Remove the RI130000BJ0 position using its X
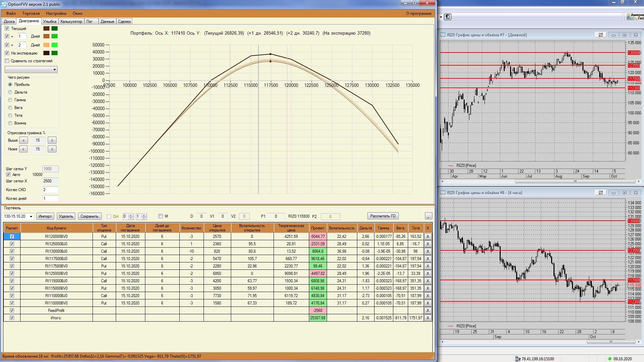This screenshot has width=644, height=362. click(x=428, y=251)
